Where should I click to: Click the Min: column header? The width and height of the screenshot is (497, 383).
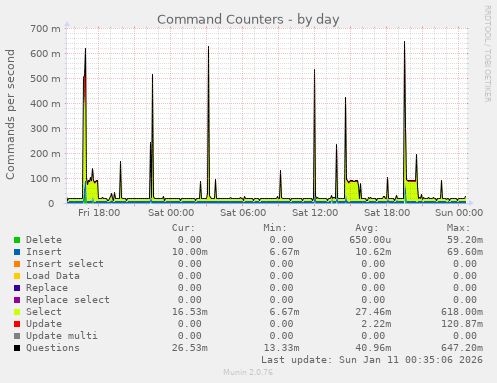click(275, 228)
